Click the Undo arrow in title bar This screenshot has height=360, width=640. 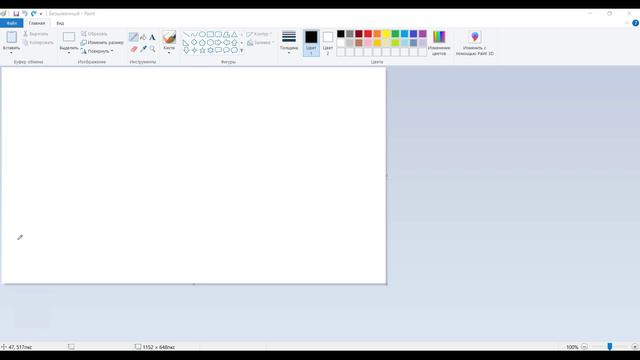[25, 13]
